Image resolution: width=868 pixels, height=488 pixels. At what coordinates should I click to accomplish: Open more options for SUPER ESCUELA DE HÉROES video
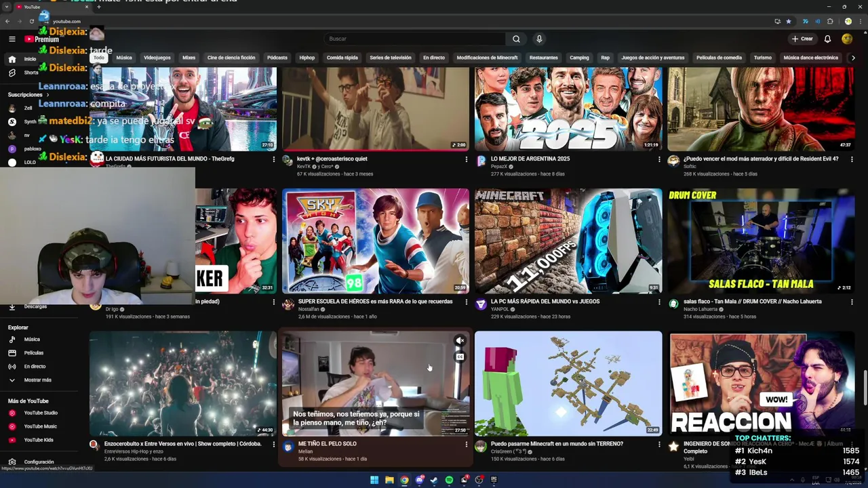(467, 302)
